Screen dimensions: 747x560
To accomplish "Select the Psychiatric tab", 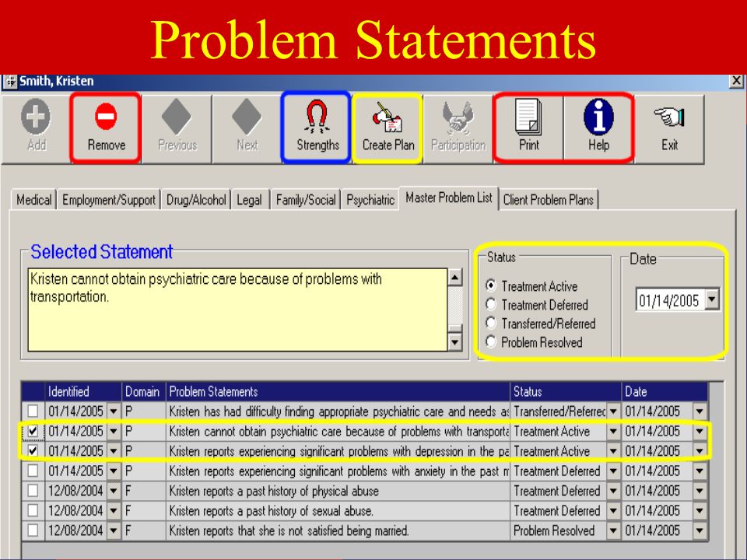I will (370, 200).
